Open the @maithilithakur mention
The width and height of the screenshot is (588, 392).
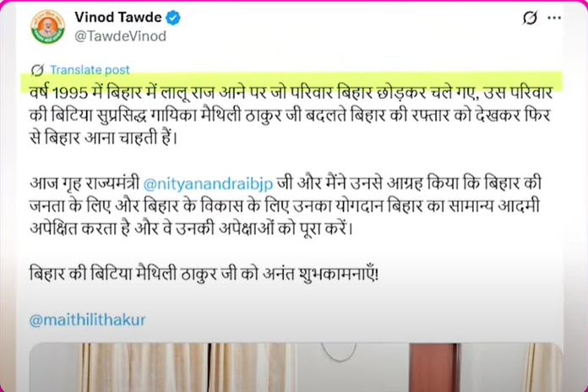click(x=87, y=320)
